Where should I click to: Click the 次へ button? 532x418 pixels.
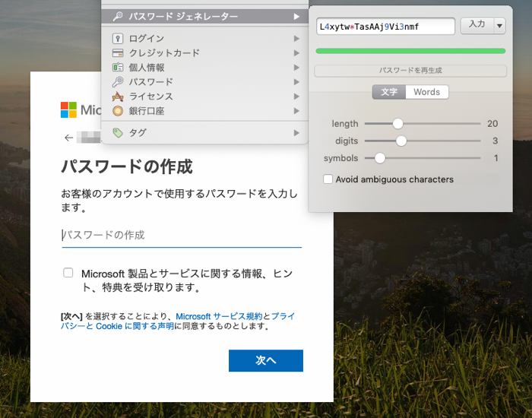coord(266,361)
